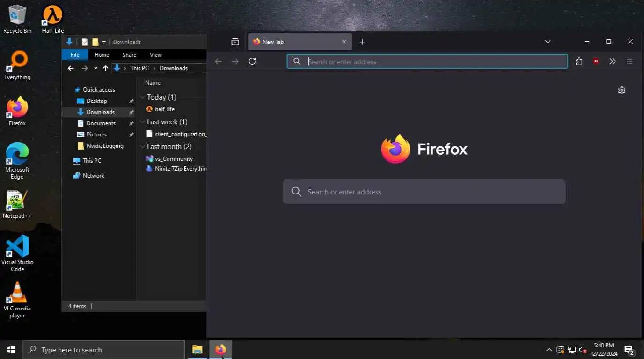Open the Windows Start menu
644x359 pixels.
11,350
